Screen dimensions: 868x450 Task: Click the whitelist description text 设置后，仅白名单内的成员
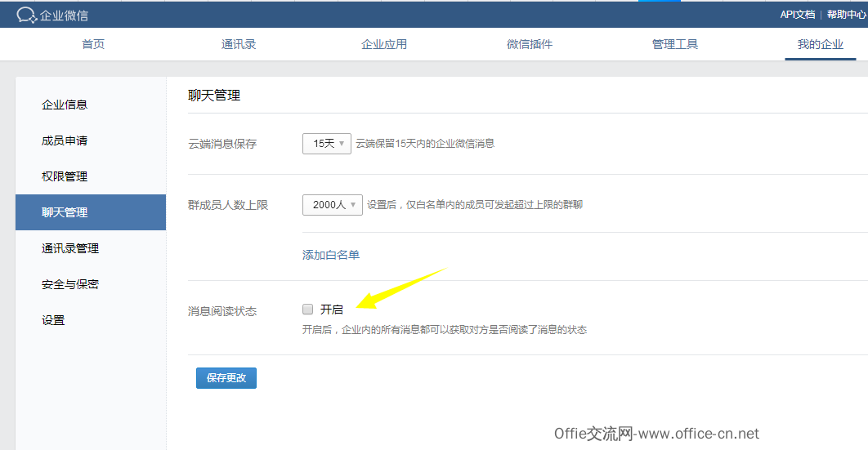tap(475, 204)
